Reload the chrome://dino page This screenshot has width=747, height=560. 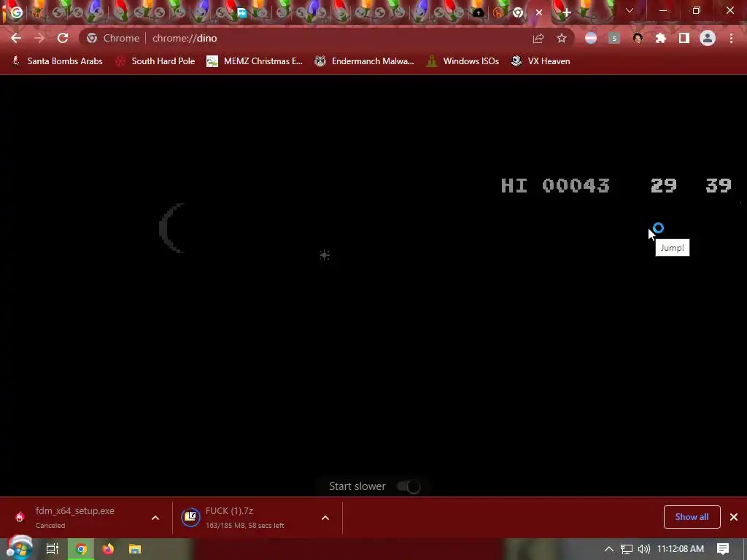click(x=63, y=38)
